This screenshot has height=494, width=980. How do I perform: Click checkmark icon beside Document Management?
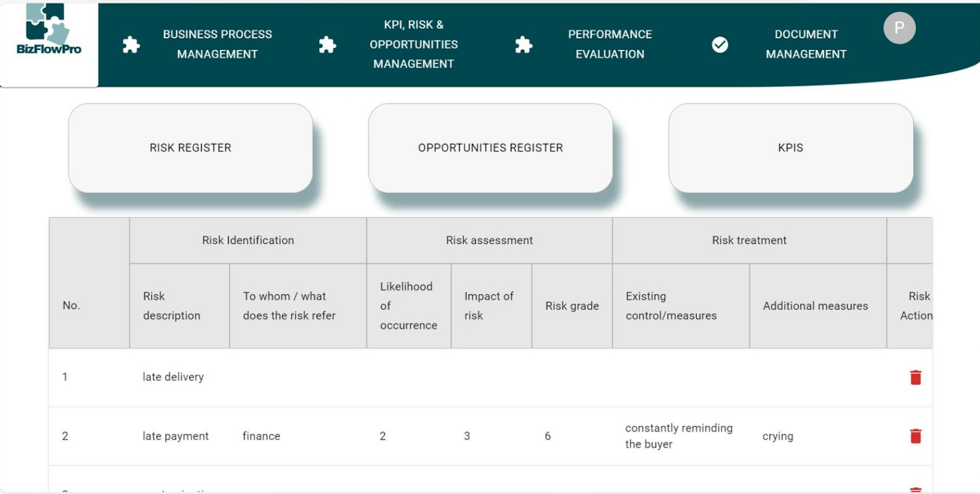(720, 45)
